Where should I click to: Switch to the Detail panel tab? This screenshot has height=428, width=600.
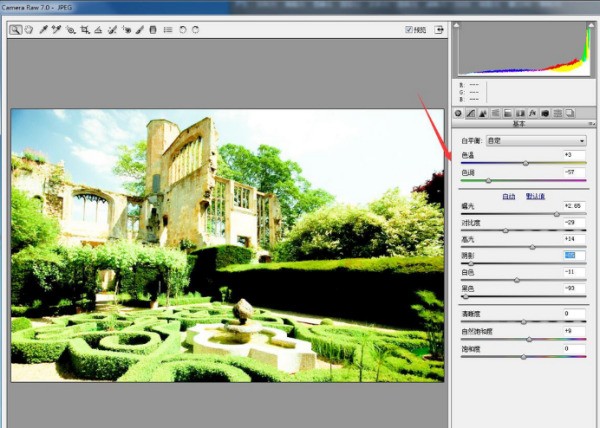483,113
